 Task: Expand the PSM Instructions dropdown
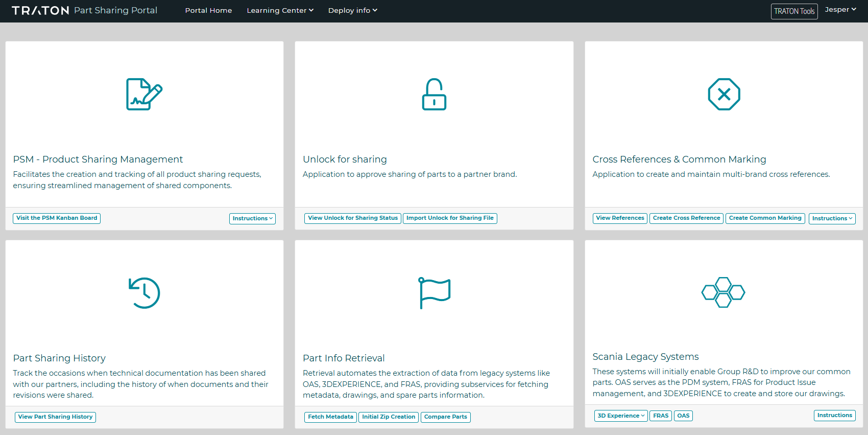252,218
